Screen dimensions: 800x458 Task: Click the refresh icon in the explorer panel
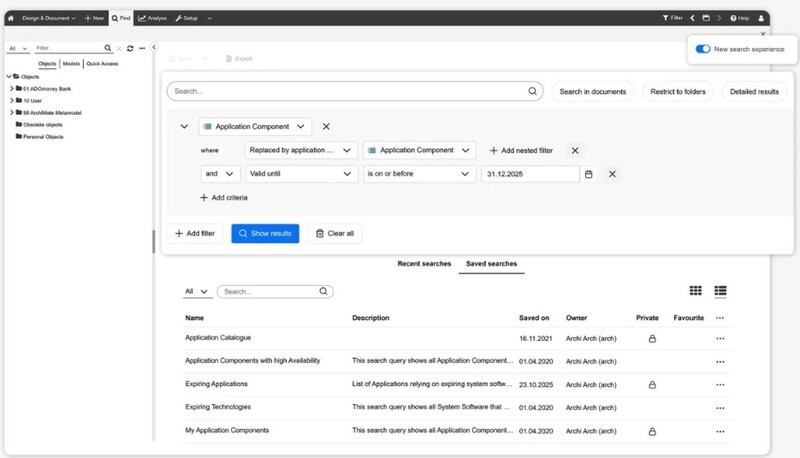coord(130,48)
